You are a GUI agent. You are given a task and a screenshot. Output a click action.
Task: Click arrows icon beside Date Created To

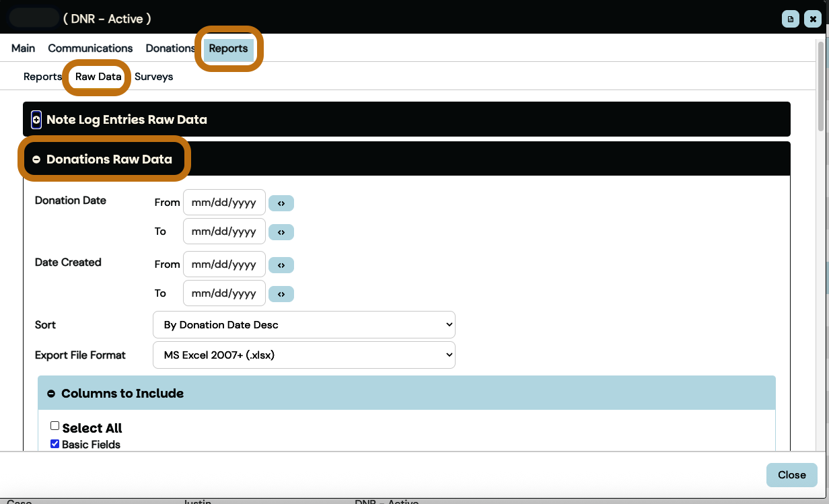281,294
